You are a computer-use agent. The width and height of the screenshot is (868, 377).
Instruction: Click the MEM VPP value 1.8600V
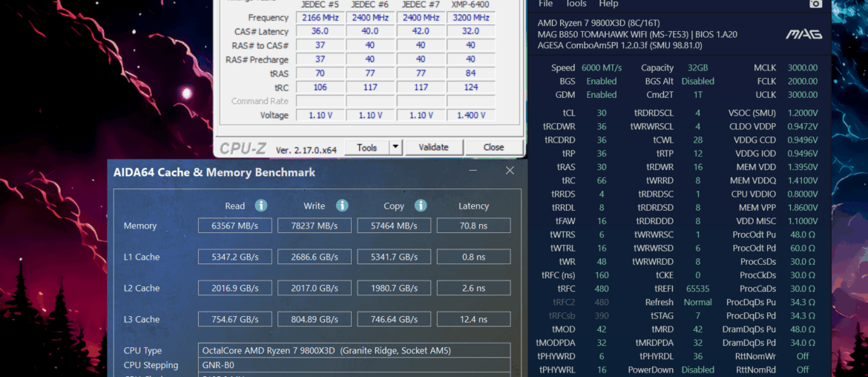(802, 208)
